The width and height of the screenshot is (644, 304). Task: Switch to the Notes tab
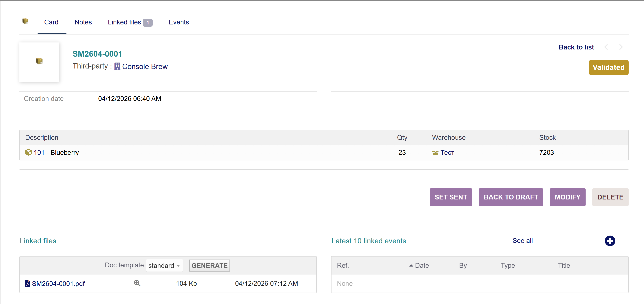83,22
